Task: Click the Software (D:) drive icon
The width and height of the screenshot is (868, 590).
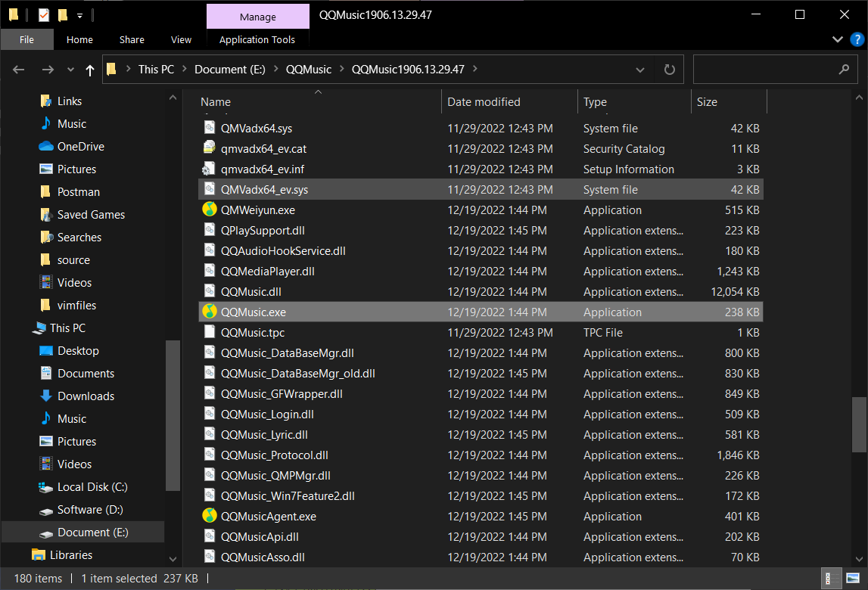Action: [46, 511]
